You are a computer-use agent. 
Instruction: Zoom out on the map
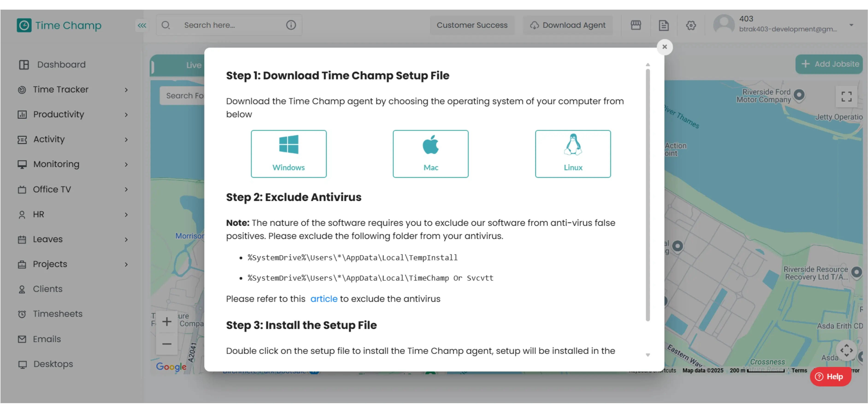point(166,344)
